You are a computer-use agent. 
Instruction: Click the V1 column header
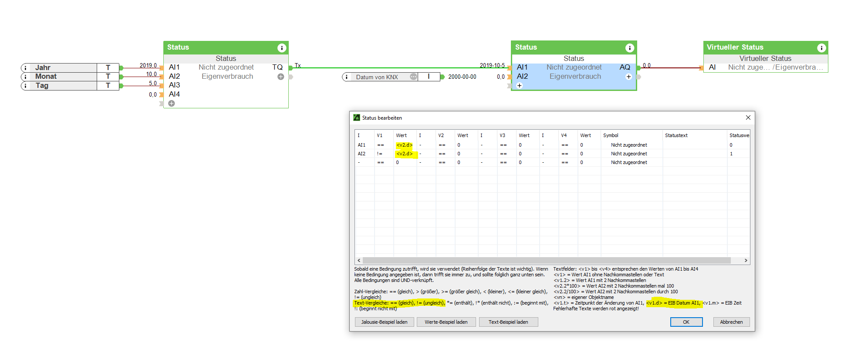(x=380, y=135)
